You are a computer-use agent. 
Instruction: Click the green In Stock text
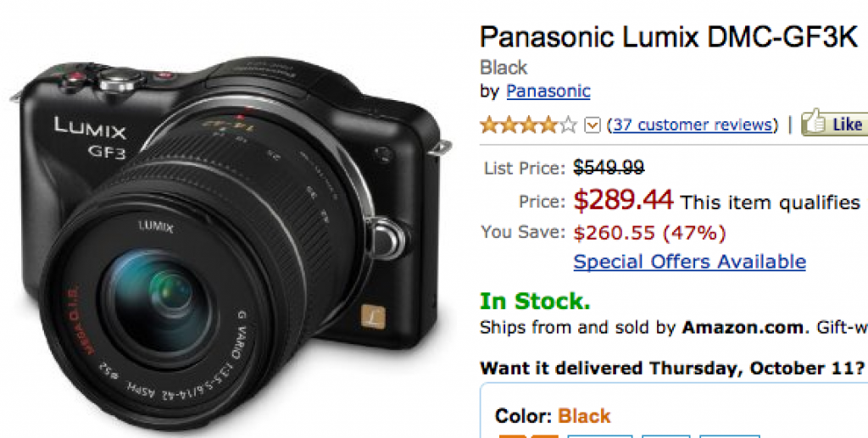pos(534,301)
